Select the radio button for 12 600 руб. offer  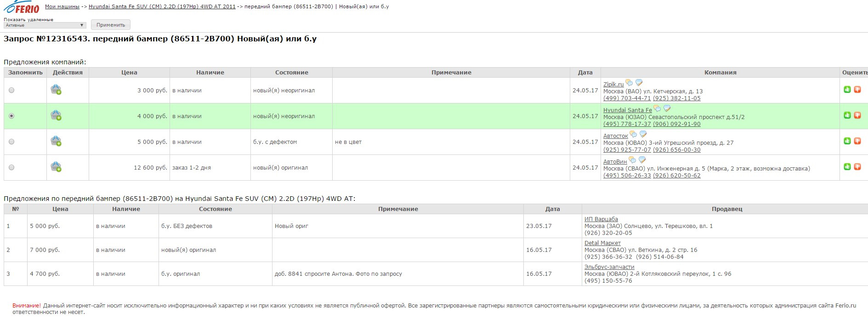11,168
